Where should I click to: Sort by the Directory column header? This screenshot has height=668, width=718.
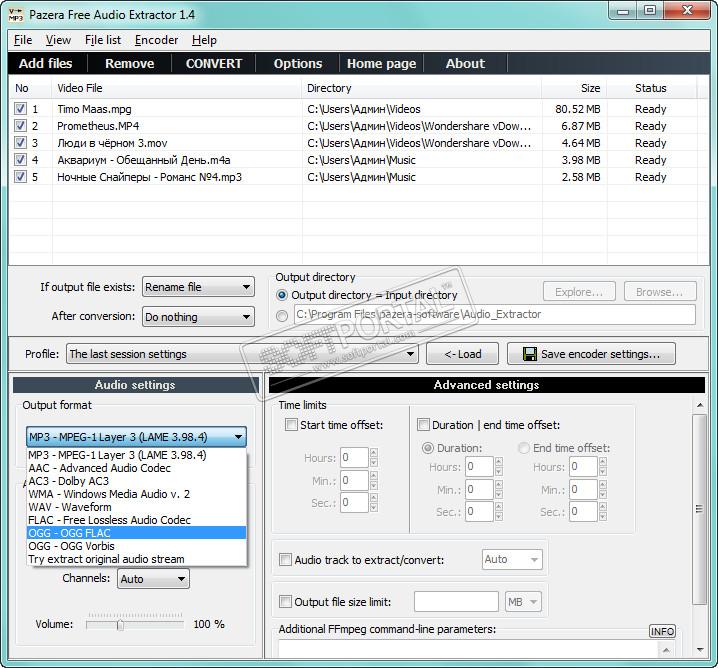[422, 88]
